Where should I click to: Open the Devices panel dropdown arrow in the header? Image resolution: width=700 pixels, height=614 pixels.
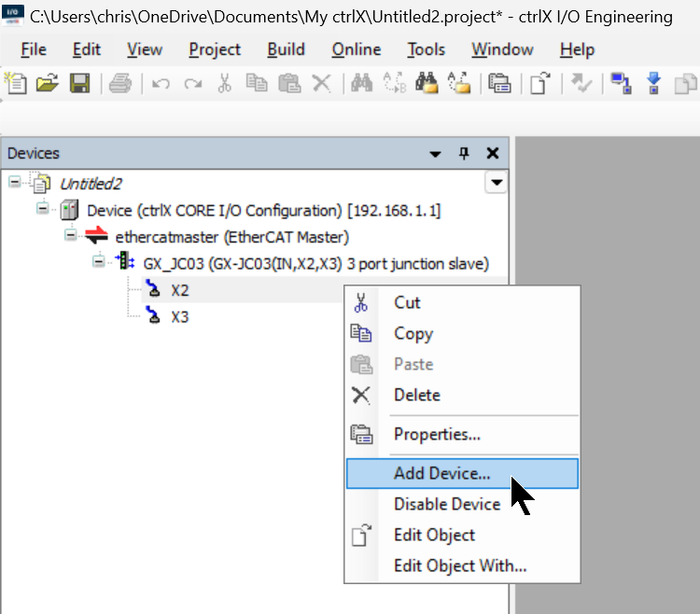pyautogui.click(x=435, y=154)
